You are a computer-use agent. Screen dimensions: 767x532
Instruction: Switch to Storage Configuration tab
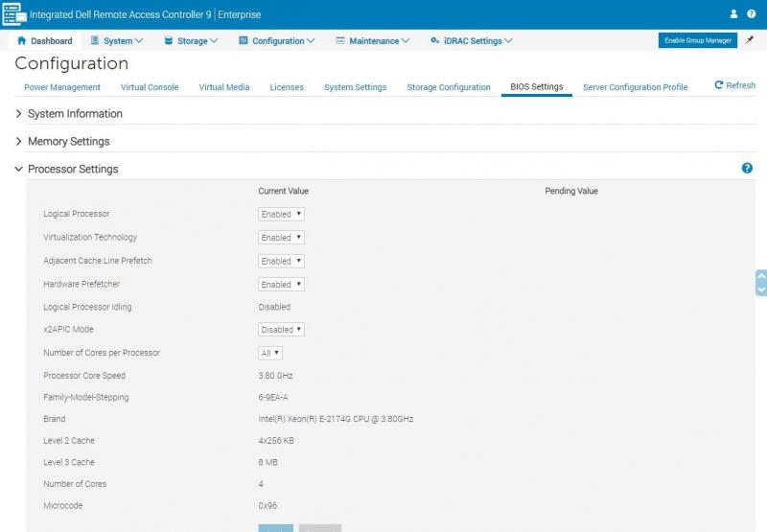click(449, 87)
